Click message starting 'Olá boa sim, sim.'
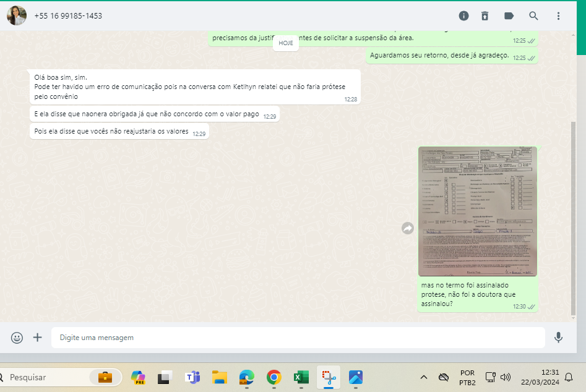This screenshot has height=392, width=586. tap(195, 87)
